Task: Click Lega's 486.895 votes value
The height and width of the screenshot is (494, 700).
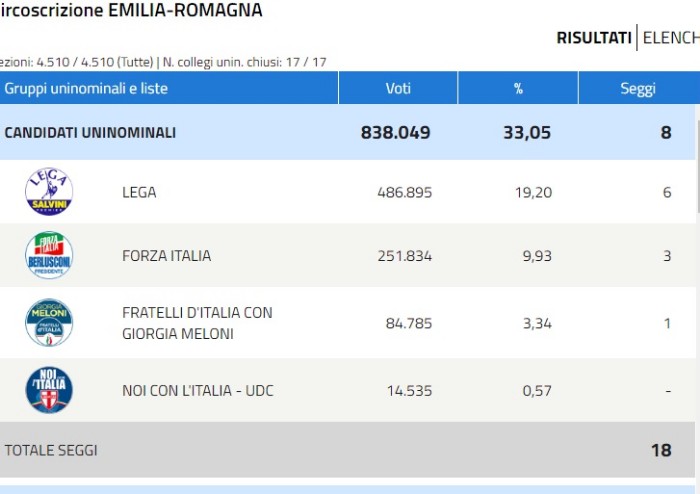Action: pos(405,192)
